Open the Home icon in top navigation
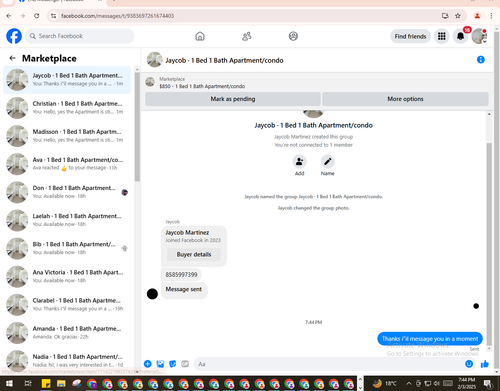This screenshot has width=500, height=391. 200,36
